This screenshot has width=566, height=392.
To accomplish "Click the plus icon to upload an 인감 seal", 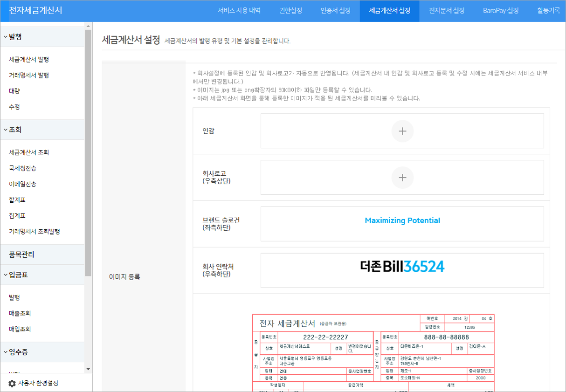I will pyautogui.click(x=402, y=131).
